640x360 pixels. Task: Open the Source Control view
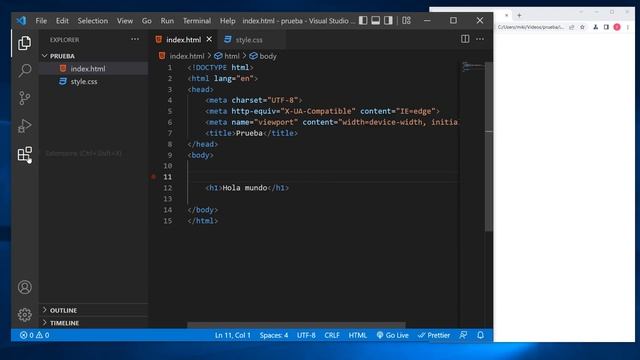pos(24,98)
